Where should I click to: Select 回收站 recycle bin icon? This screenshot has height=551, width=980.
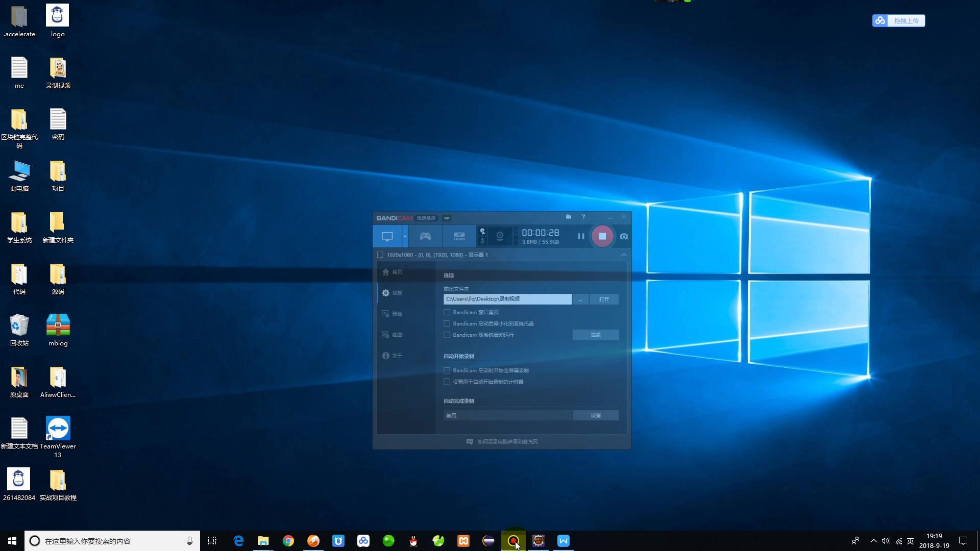(19, 331)
